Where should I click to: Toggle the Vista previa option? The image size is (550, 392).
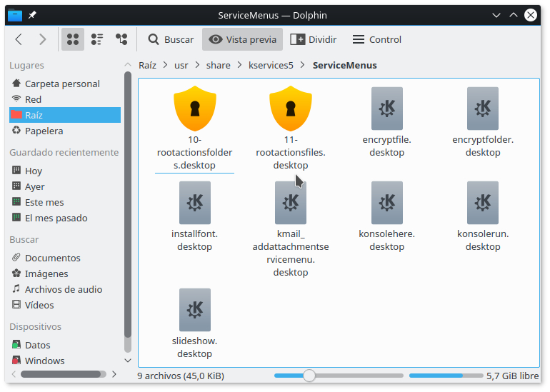242,39
